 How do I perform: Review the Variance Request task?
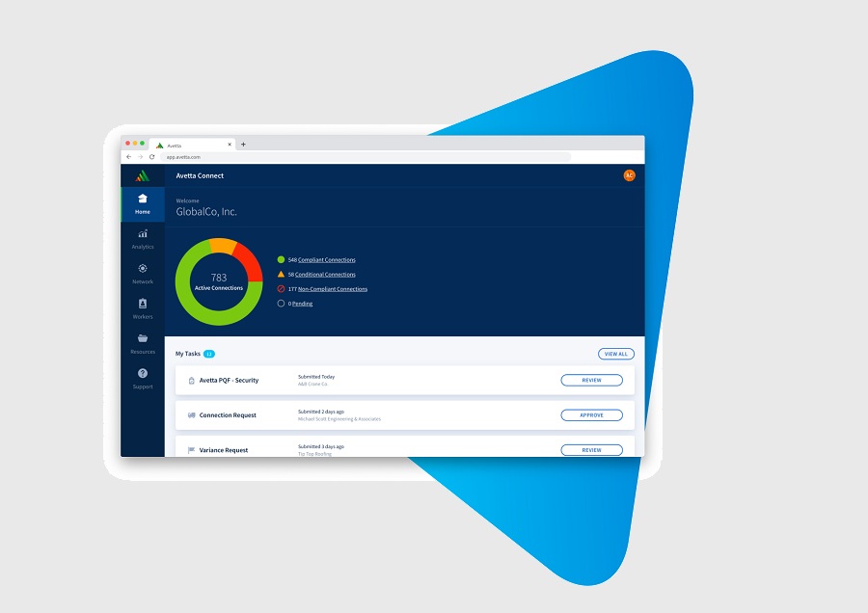tap(591, 450)
